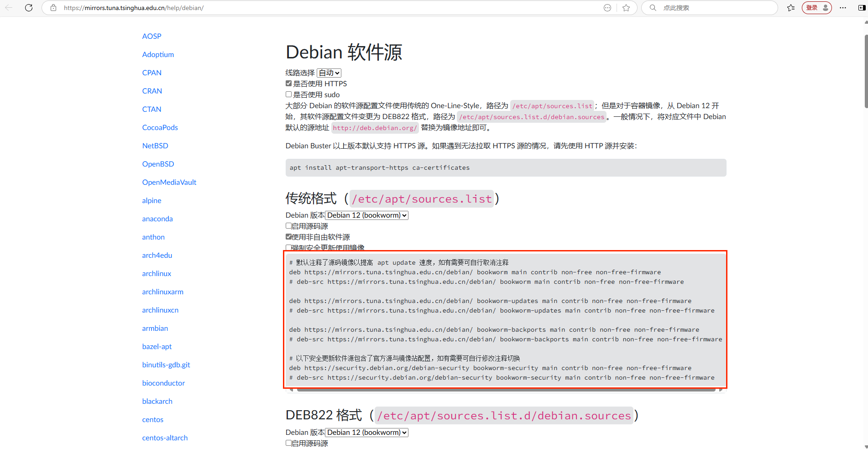Image resolution: width=868 pixels, height=449 pixels.
Task: Open the OpenBSD help link
Action: tap(158, 164)
